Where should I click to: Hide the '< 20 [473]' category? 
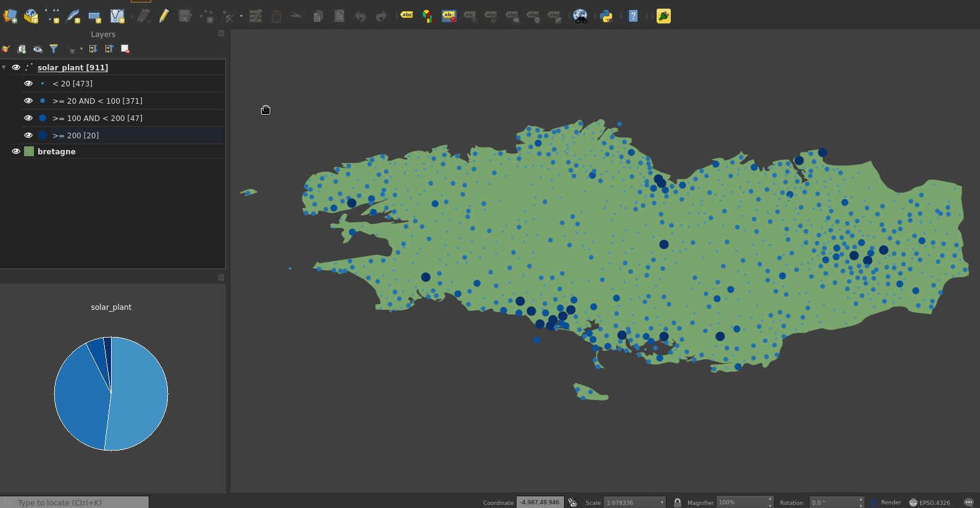[28, 83]
